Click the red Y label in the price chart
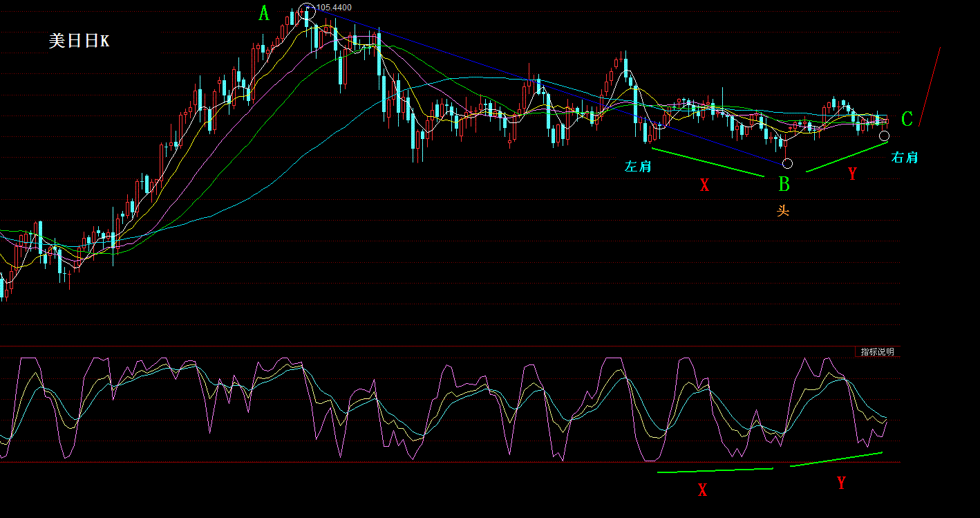This screenshot has width=980, height=518. 852,174
